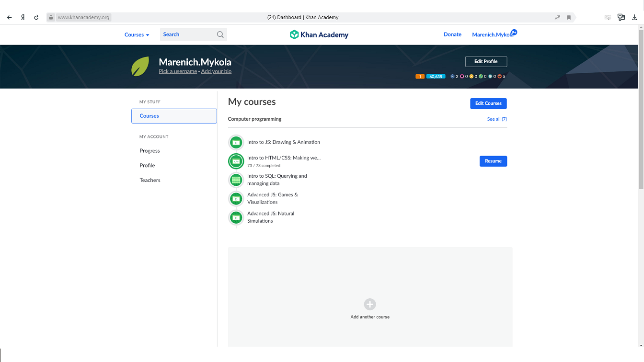This screenshot has height=362, width=644.
Task: Open Marenich.Mykola user menu
Action: tap(492, 34)
